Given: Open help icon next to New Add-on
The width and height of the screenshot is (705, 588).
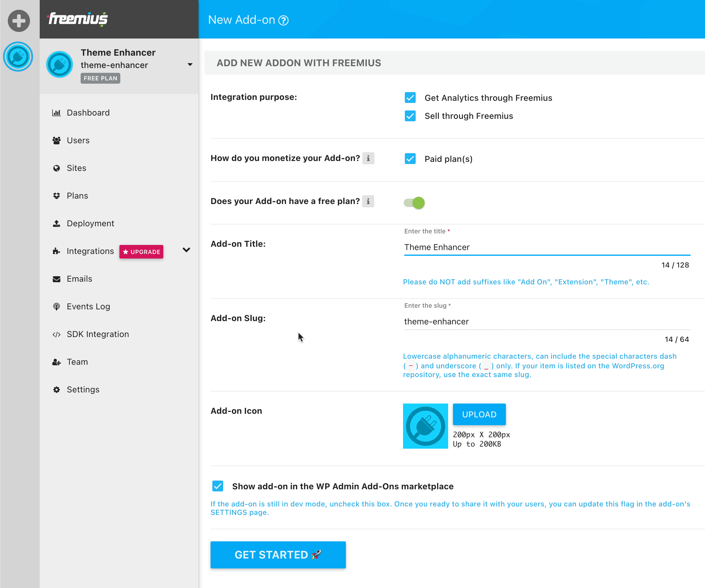Looking at the screenshot, I should point(284,20).
